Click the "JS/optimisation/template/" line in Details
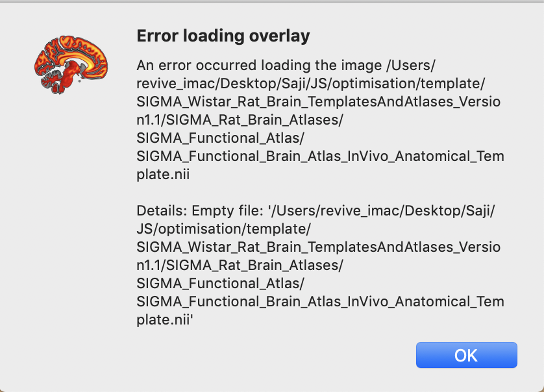Image resolution: width=544 pixels, height=392 pixels. point(225,229)
